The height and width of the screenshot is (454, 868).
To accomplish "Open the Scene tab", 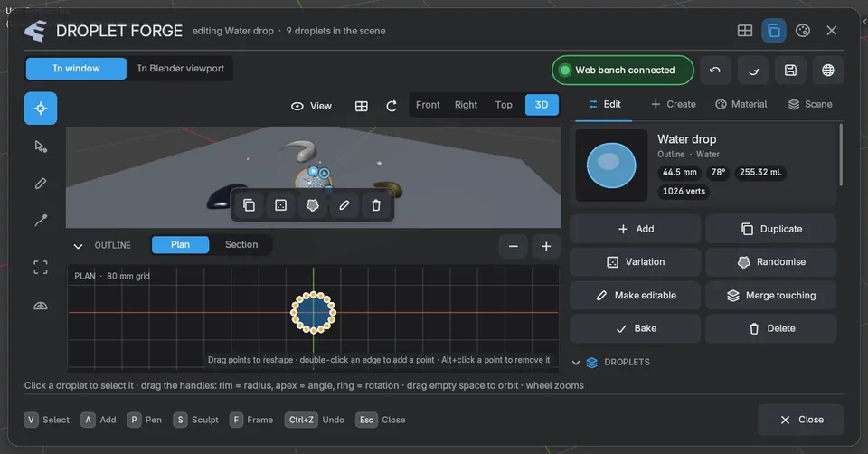I will coord(810,104).
